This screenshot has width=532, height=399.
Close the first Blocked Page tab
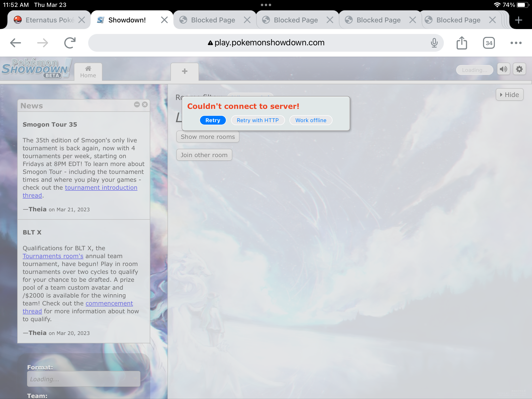(x=247, y=20)
